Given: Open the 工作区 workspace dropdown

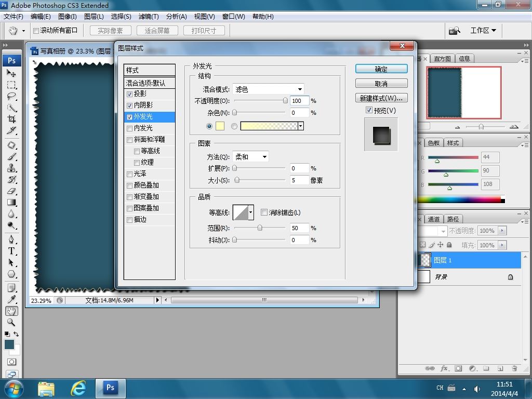Looking at the screenshot, I should (483, 31).
